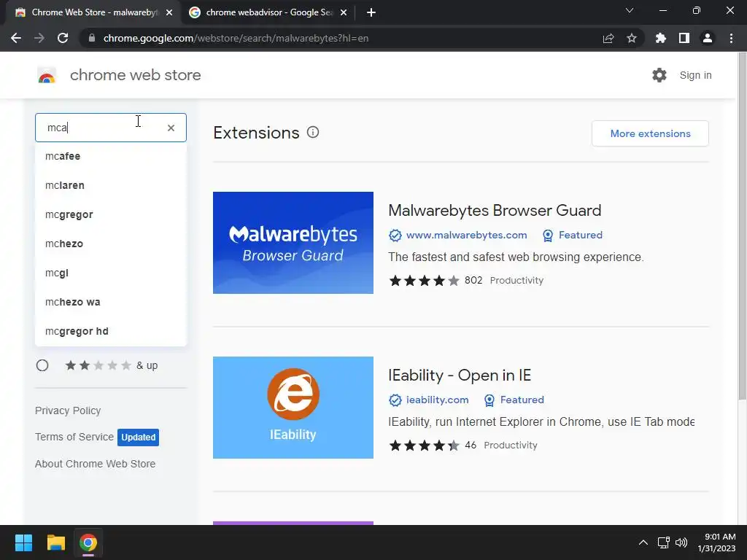This screenshot has width=747, height=560.
Task: Choose the 'mcgregor' search suggestion
Action: [111, 214]
